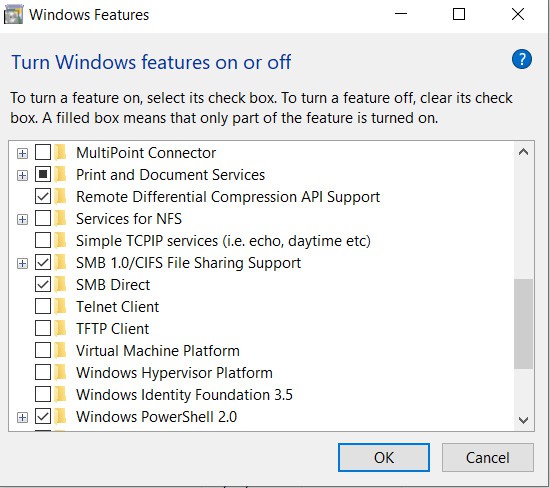Expand SMB 1.0/CIFS File Sharing Support
The width and height of the screenshot is (550, 488).
[x=22, y=263]
